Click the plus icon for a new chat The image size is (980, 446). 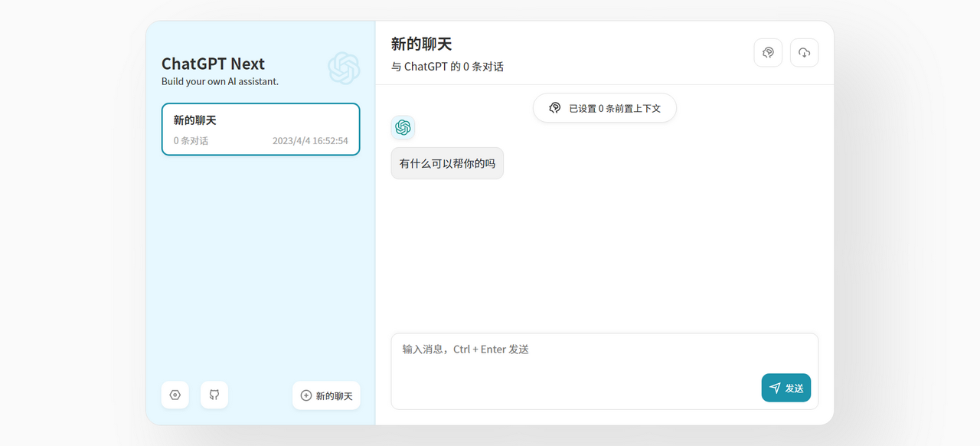[306, 396]
